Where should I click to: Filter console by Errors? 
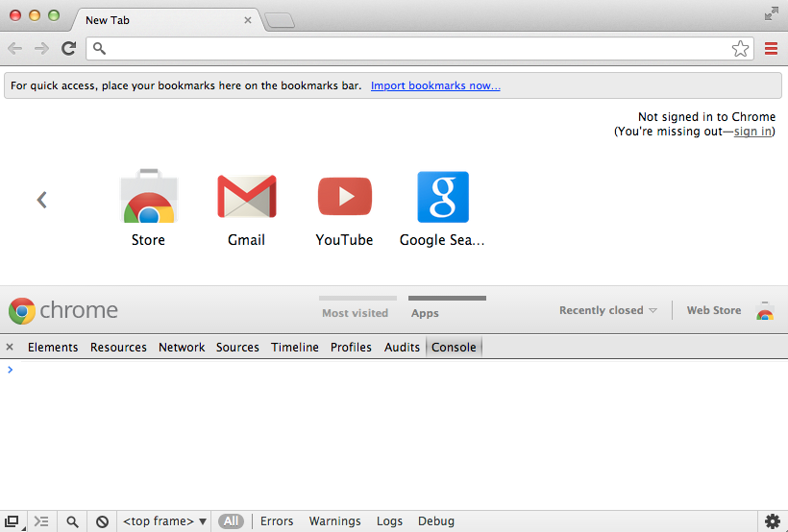coord(277,521)
